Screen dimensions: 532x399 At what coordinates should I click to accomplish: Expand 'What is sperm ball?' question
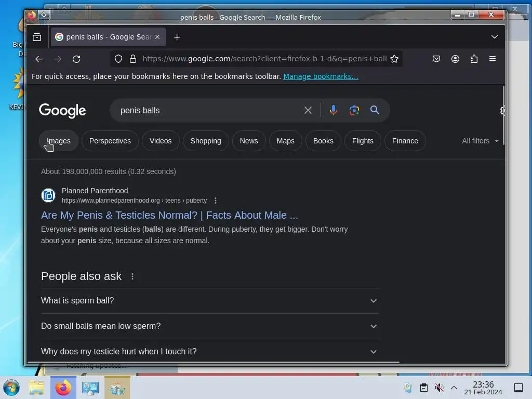tap(210, 301)
